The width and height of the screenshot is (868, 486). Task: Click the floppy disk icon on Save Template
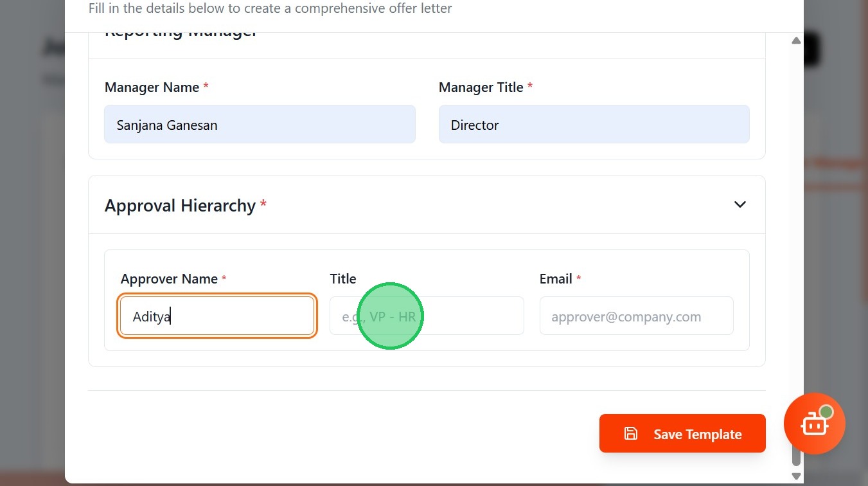631,434
